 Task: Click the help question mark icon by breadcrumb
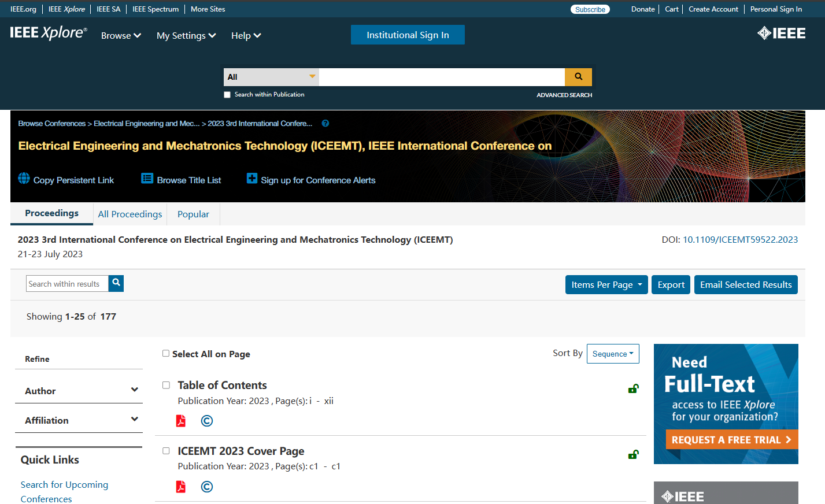coord(325,123)
